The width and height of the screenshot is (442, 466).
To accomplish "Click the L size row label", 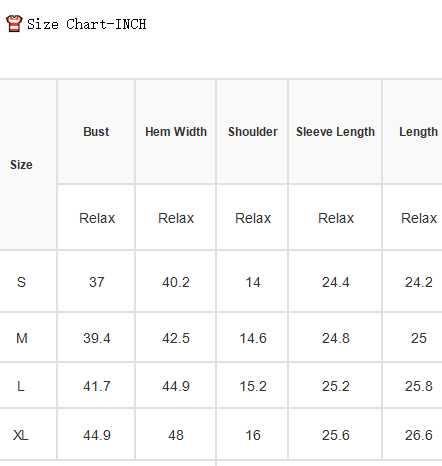I will click(x=21, y=386).
